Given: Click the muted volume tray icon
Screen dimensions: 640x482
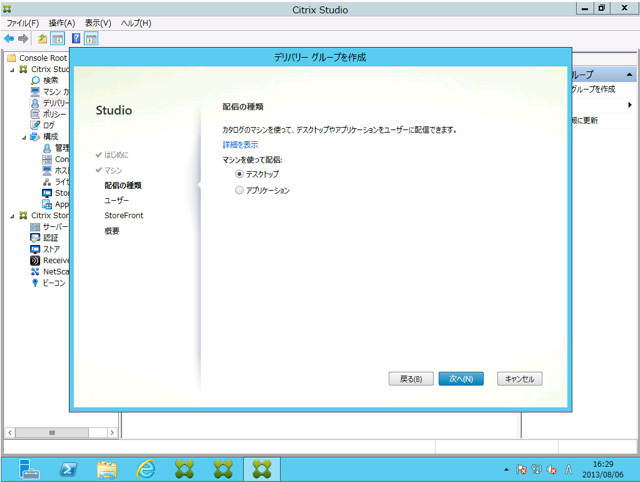Looking at the screenshot, I should point(552,470).
